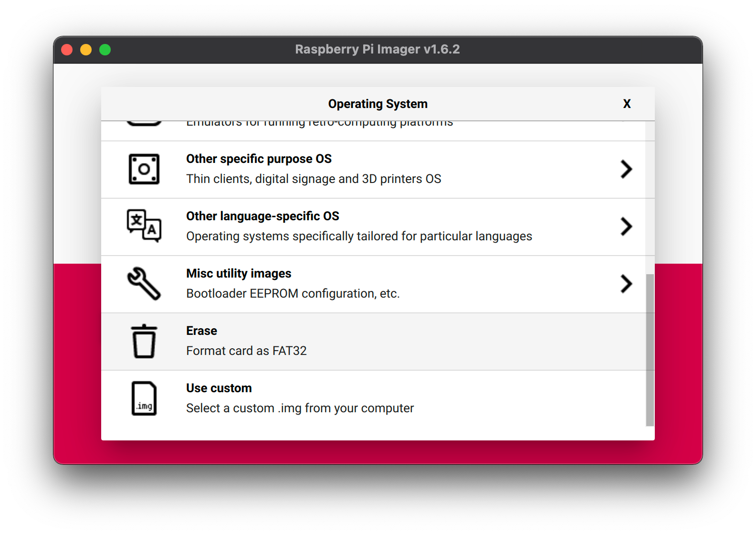
Task: Select "Other specific purpose OS" title
Action: 259,159
